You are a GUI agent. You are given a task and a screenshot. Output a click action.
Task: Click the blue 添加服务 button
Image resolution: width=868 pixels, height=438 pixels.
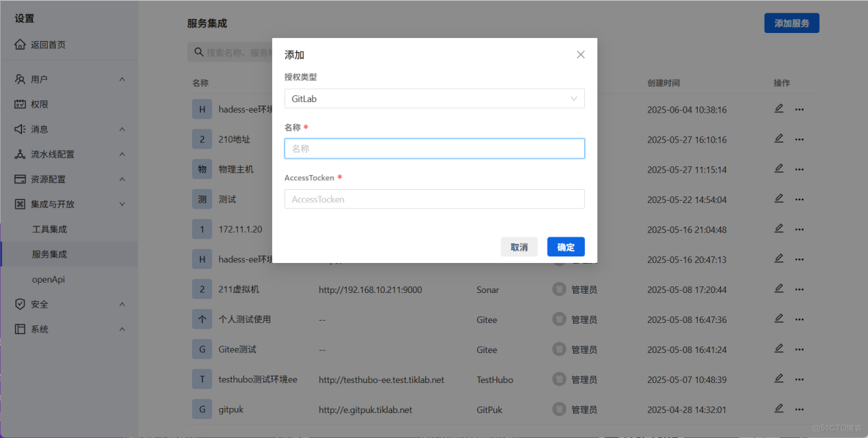point(791,23)
